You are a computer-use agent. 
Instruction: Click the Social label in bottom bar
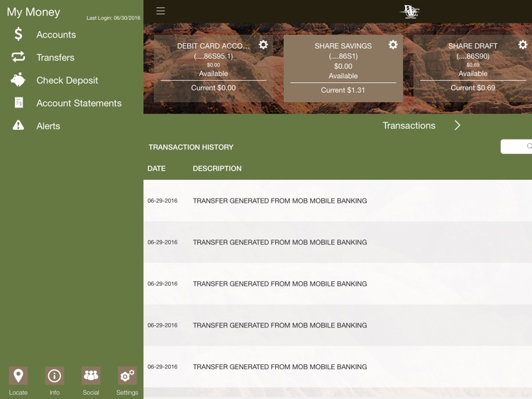click(91, 392)
